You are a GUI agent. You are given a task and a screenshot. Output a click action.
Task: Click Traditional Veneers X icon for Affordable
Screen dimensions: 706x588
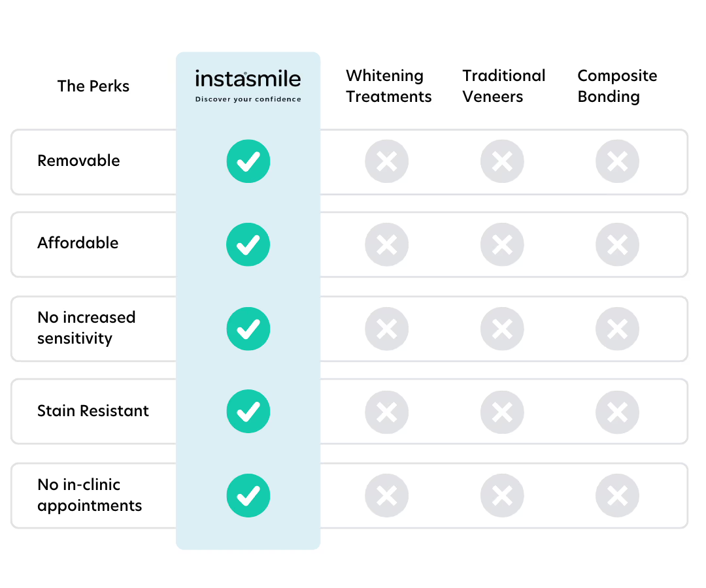(502, 244)
